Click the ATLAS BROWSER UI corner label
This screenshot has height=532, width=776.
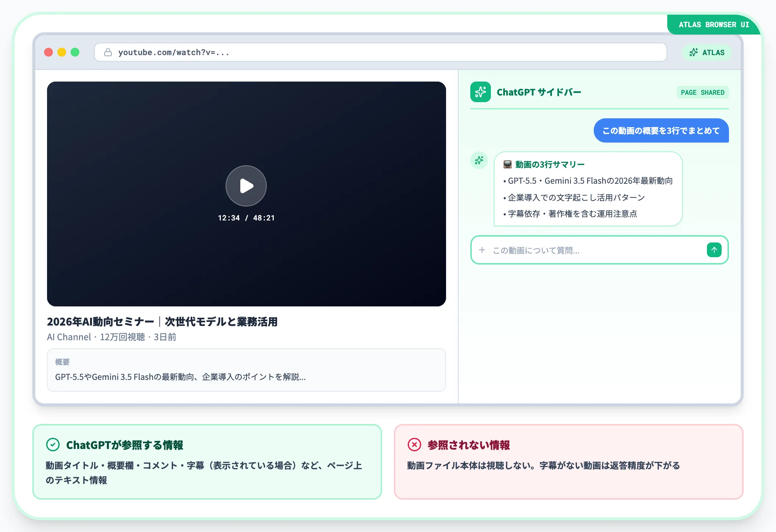click(x=714, y=25)
